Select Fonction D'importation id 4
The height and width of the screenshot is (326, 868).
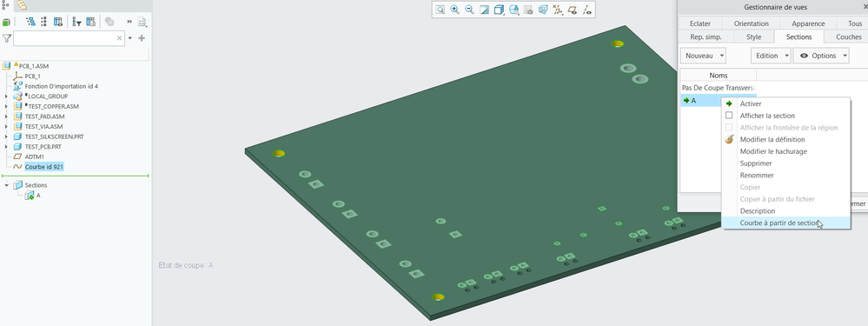click(x=62, y=86)
